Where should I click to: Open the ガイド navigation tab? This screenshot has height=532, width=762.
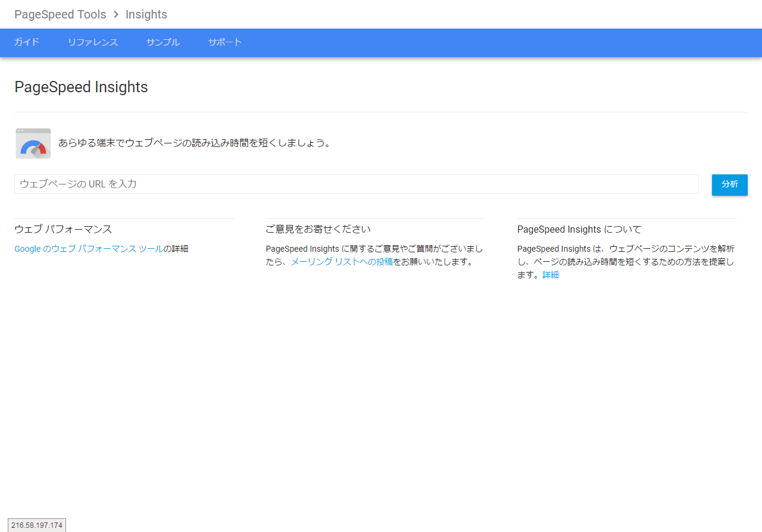[27, 42]
